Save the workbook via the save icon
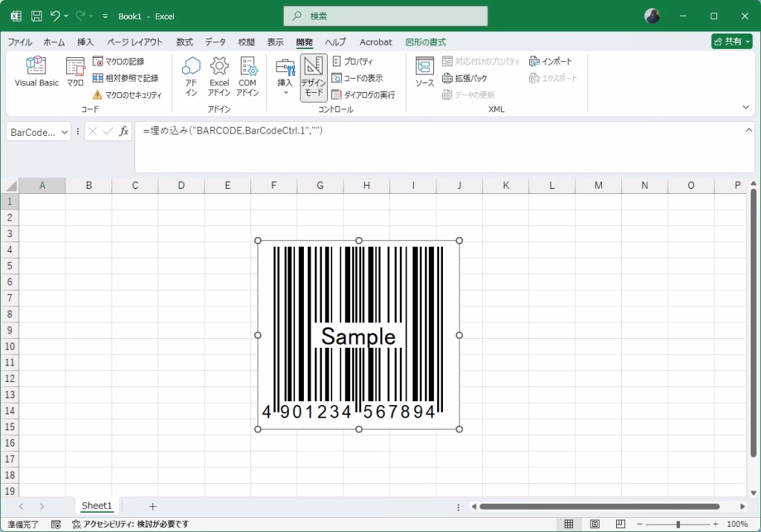This screenshot has height=532, width=761. [x=36, y=16]
